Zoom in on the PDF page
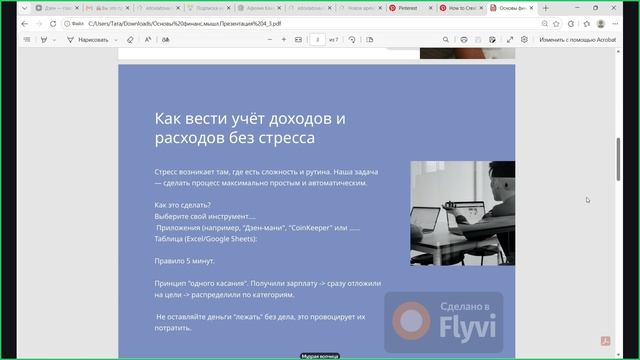640x360 pixels. click(284, 40)
